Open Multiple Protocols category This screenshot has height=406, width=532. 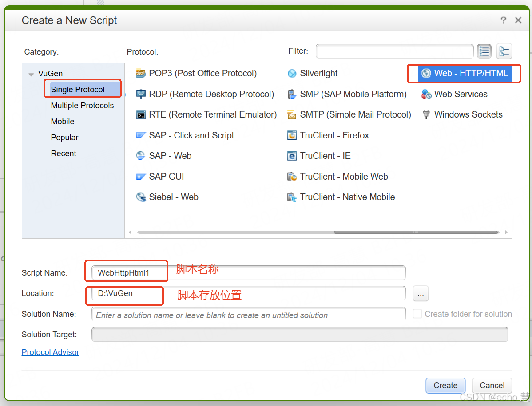click(x=82, y=106)
